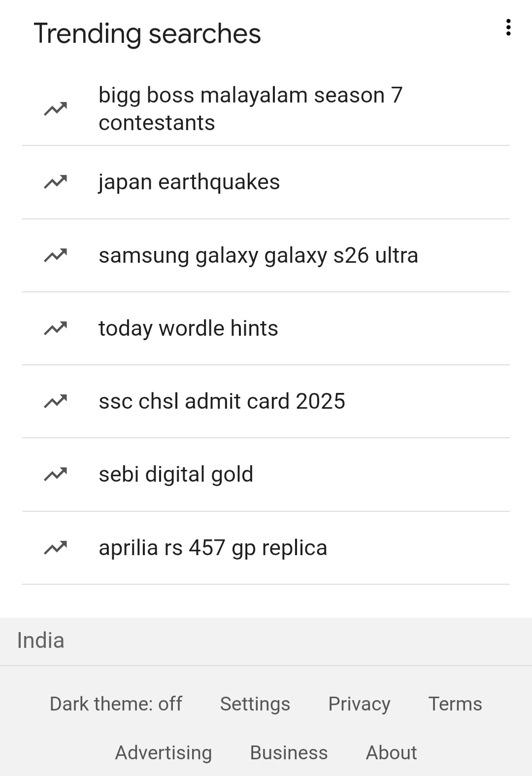Select trending icon beside aprilia rs 457

click(x=55, y=548)
